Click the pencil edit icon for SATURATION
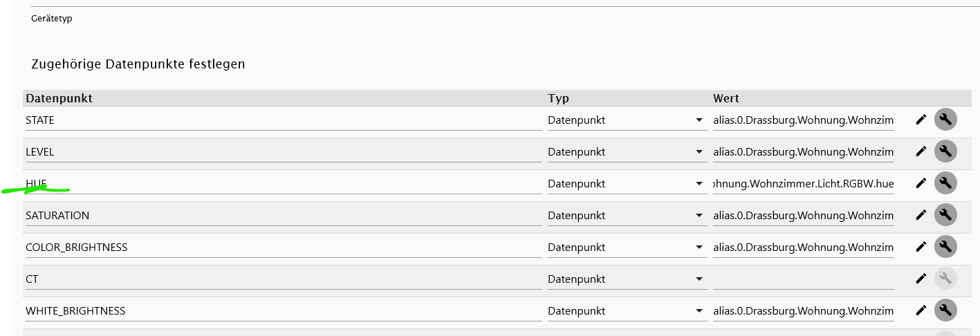Viewport: 980px width, 336px height. click(x=921, y=215)
